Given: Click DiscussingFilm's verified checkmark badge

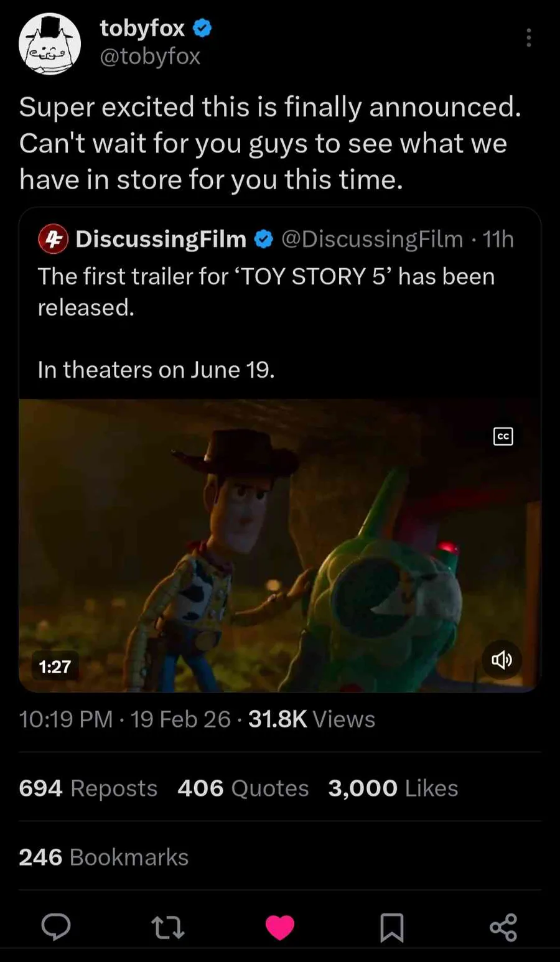Looking at the screenshot, I should pyautogui.click(x=264, y=239).
